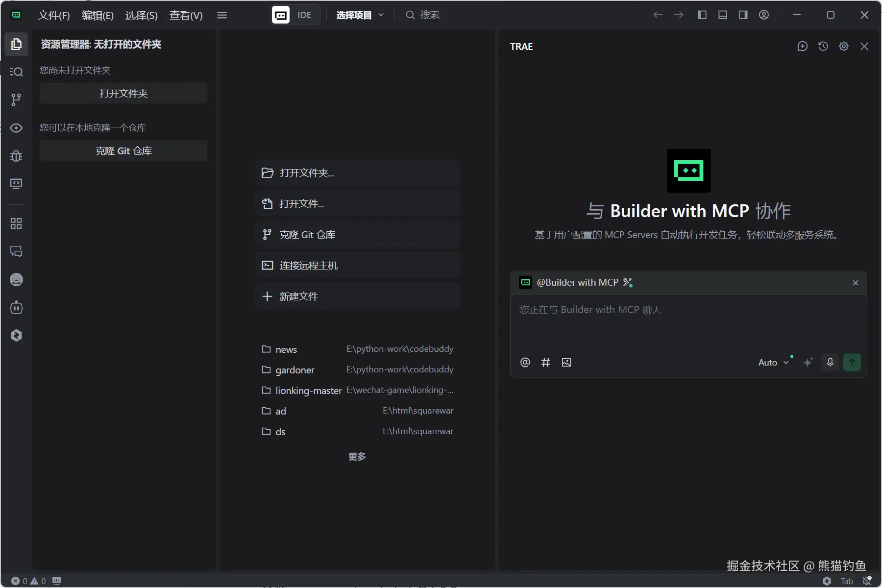The width and height of the screenshot is (882, 588).
Task: Choose 新建文件 in welcome list
Action: (357, 296)
